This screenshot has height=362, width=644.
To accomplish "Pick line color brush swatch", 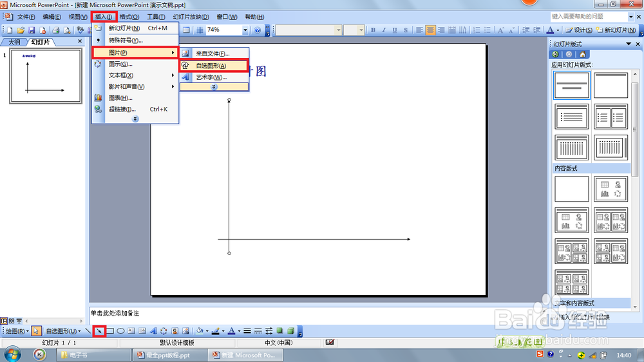I will [x=215, y=331].
